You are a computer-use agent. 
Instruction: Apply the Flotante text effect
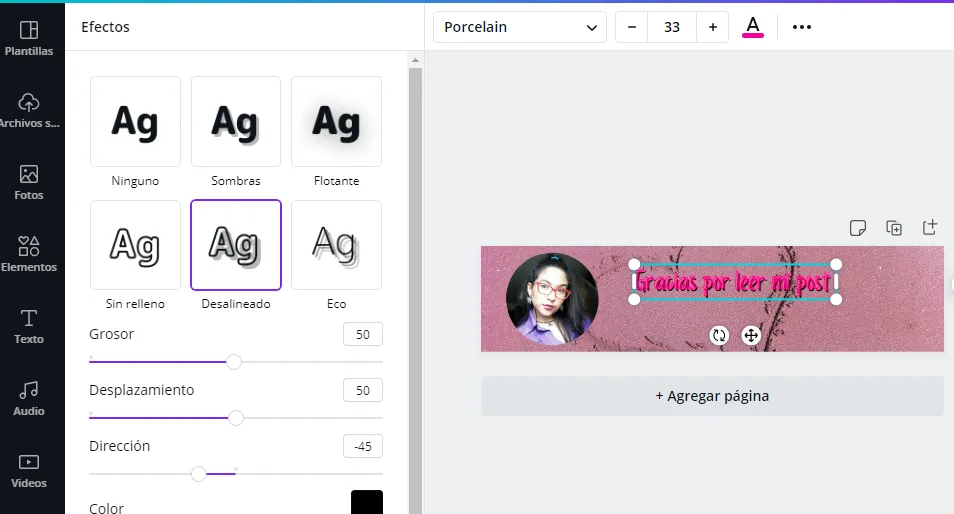(x=336, y=121)
